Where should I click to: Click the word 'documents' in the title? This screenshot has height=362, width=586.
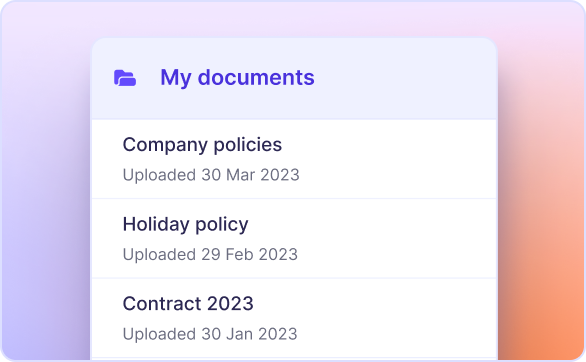point(256,77)
